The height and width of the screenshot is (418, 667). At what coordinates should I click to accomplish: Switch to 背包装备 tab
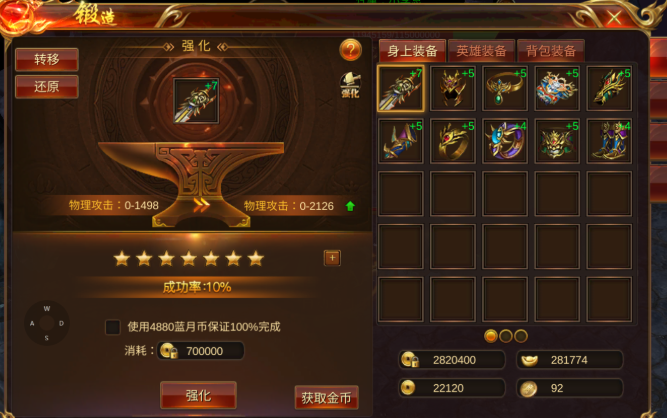click(x=551, y=51)
